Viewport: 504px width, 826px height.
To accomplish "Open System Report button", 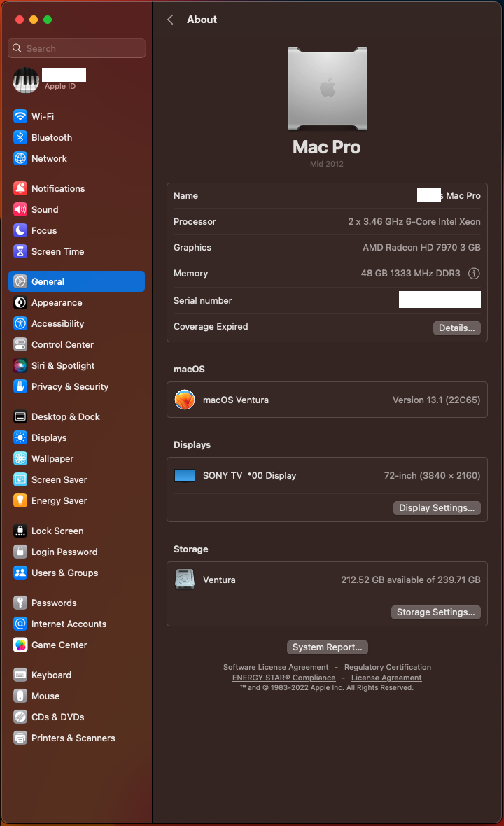I will pyautogui.click(x=327, y=647).
